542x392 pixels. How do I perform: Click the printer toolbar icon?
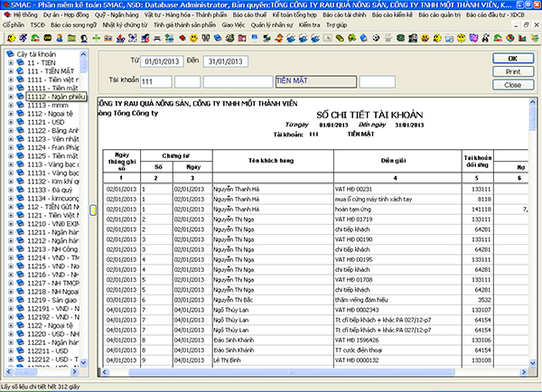coord(157,38)
